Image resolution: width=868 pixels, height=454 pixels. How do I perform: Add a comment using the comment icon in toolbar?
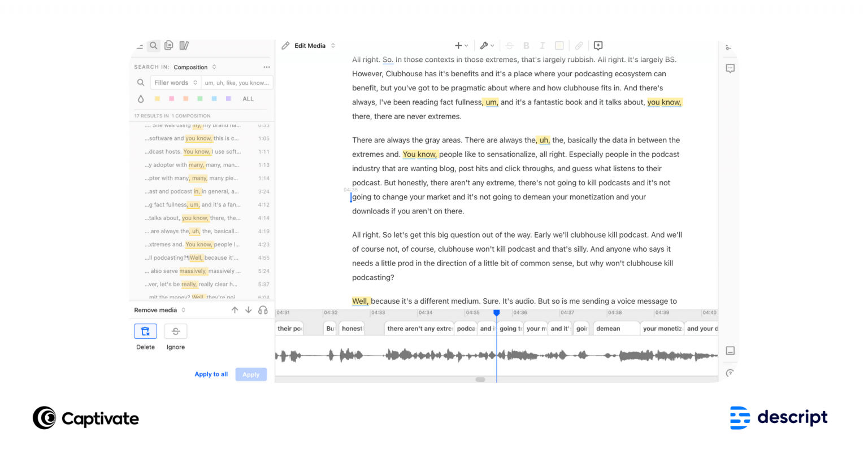click(x=598, y=46)
